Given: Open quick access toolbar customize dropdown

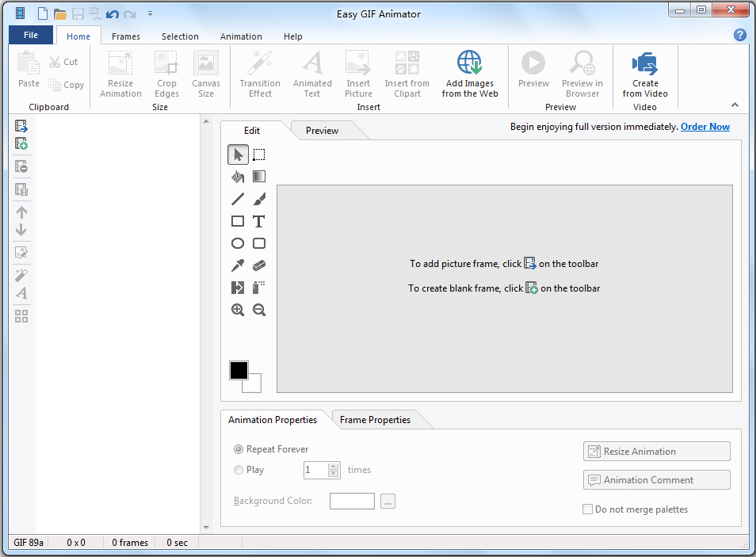Looking at the screenshot, I should [x=150, y=14].
